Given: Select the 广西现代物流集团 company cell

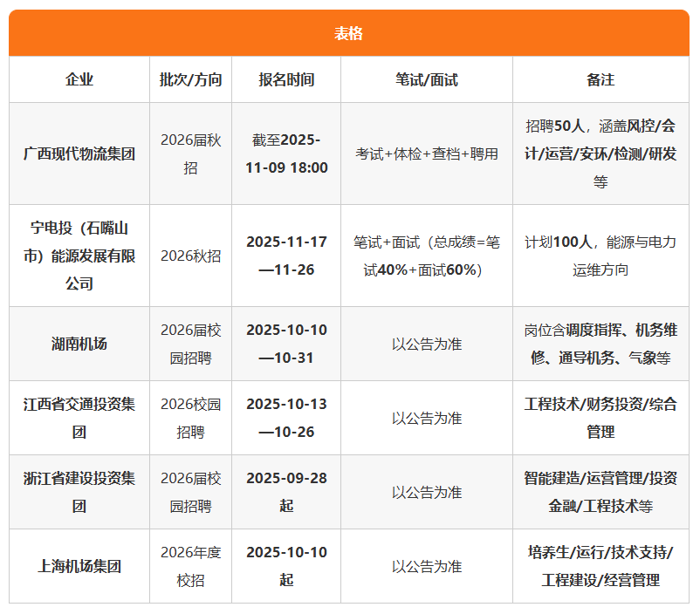Looking at the screenshot, I should pos(79,153).
